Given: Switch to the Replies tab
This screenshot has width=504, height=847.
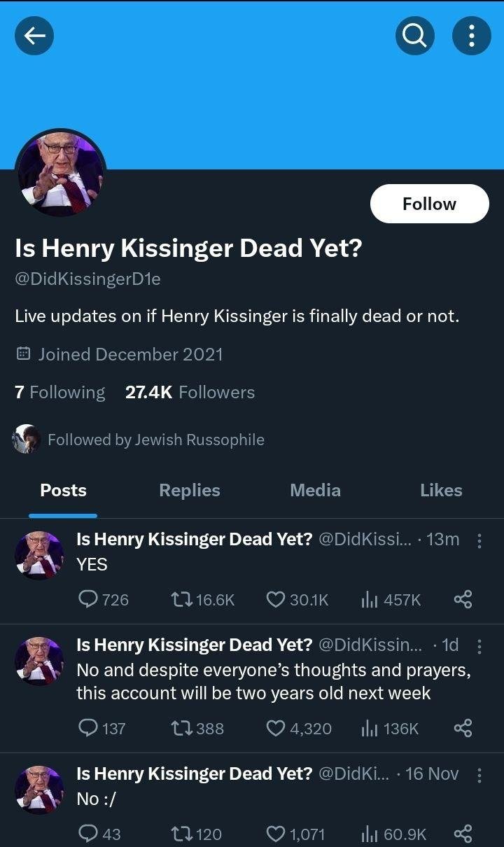Looking at the screenshot, I should [x=190, y=491].
